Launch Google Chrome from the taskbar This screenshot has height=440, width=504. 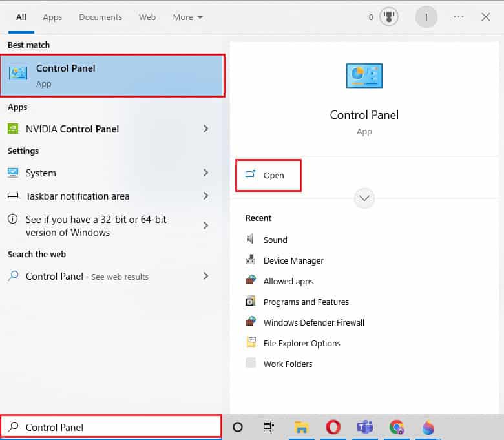[397, 427]
